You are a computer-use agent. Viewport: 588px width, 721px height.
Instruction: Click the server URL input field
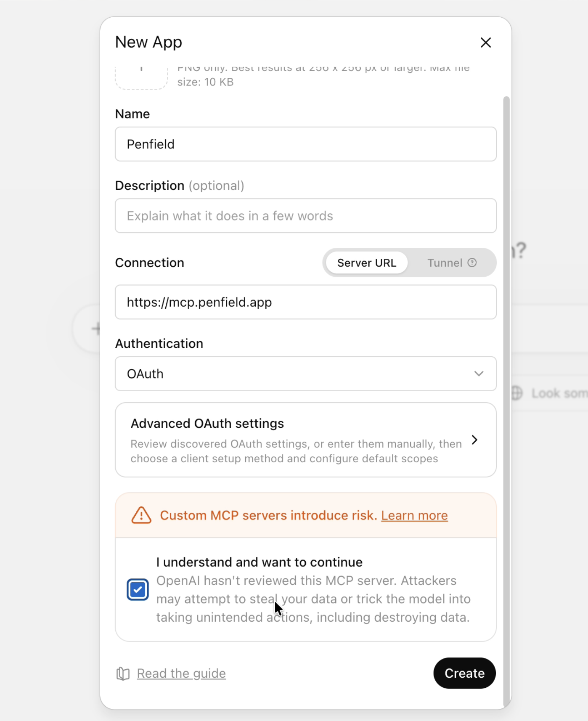pyautogui.click(x=306, y=302)
